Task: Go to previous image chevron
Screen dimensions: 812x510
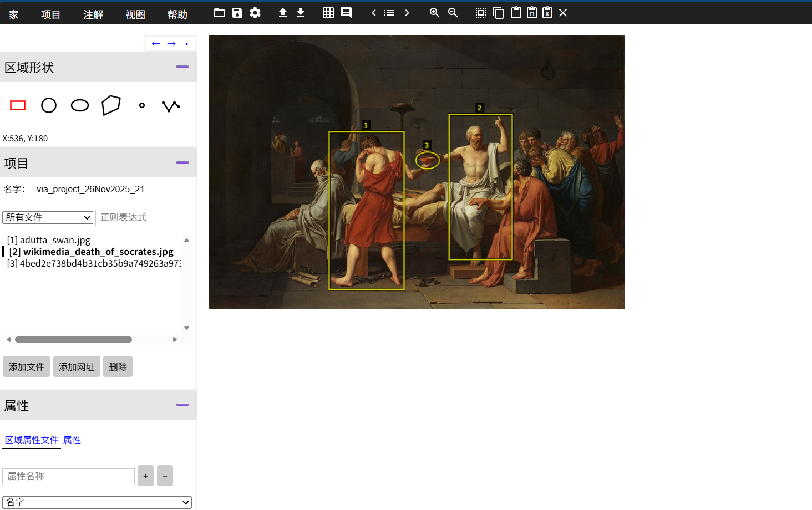Action: [x=374, y=13]
